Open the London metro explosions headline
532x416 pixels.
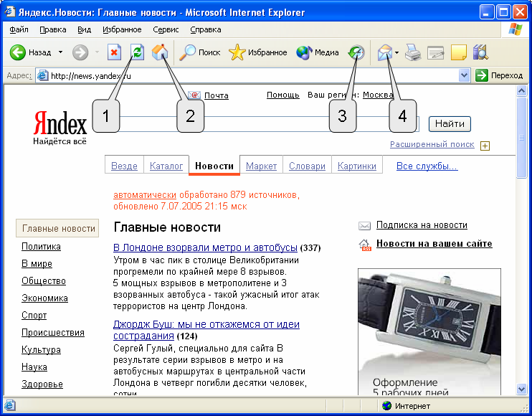[x=205, y=247]
